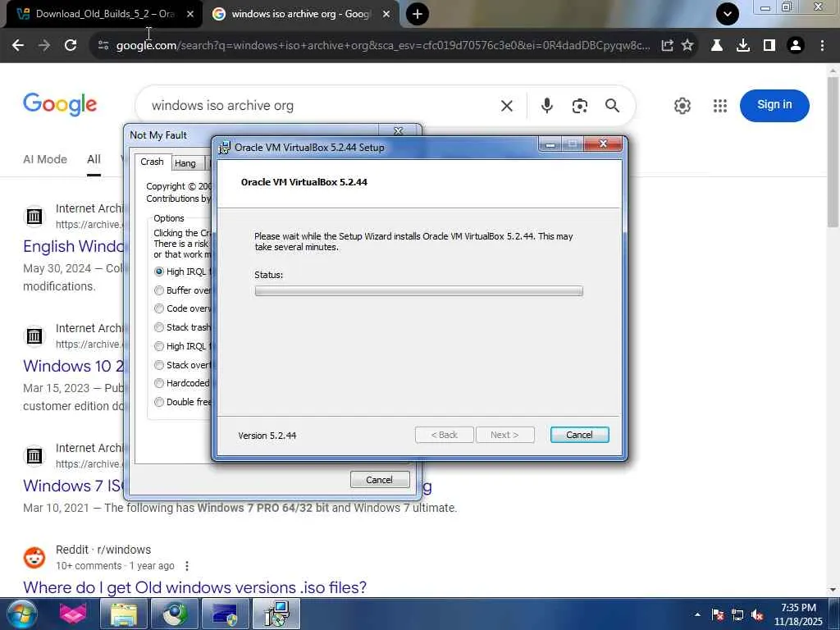Show hidden tray icons arrow
840x630 pixels.
pyautogui.click(x=697, y=614)
